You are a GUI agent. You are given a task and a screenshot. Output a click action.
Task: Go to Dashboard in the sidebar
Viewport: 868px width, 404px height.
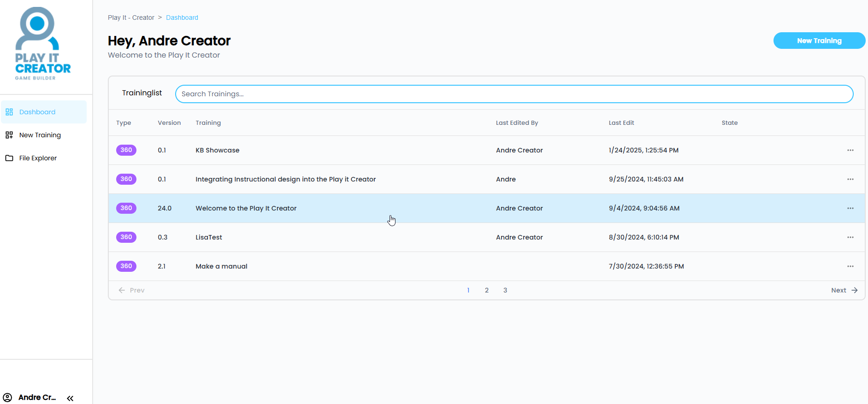[37, 112]
